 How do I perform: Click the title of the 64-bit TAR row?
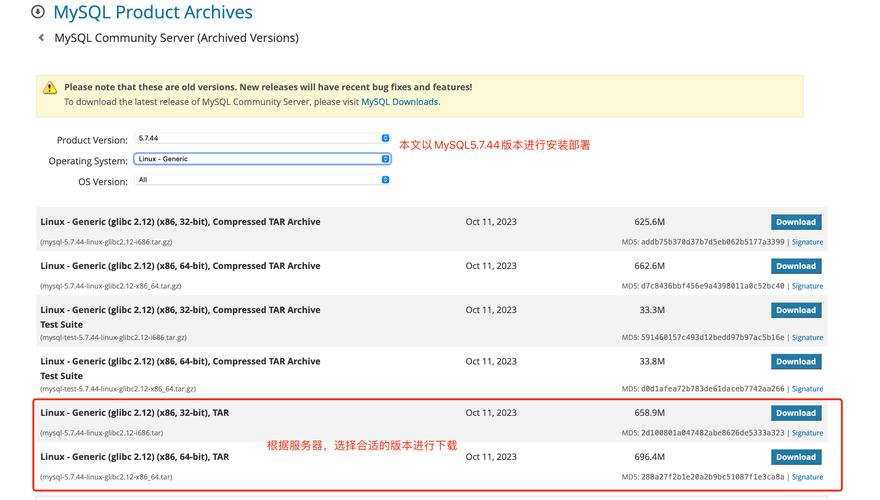click(x=135, y=457)
